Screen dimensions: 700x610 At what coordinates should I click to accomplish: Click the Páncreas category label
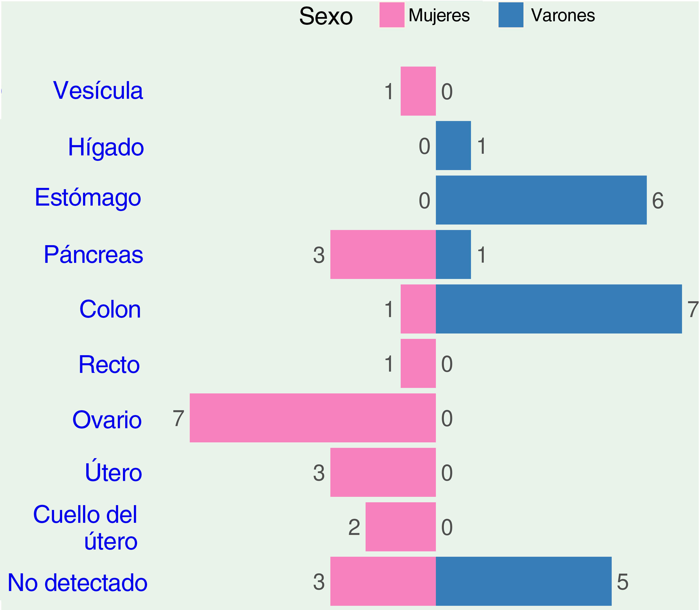click(x=93, y=254)
